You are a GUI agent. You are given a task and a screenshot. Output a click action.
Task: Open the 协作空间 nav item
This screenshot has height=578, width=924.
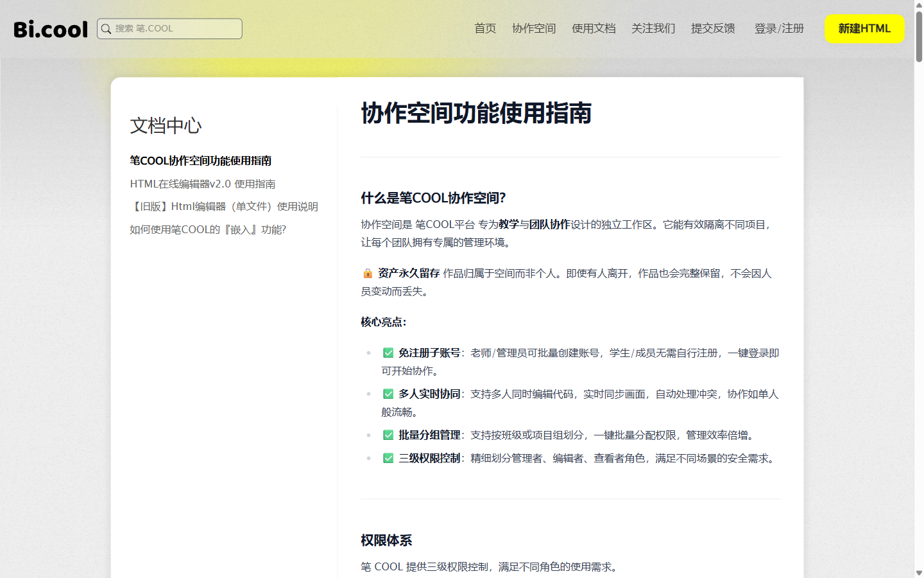(534, 28)
